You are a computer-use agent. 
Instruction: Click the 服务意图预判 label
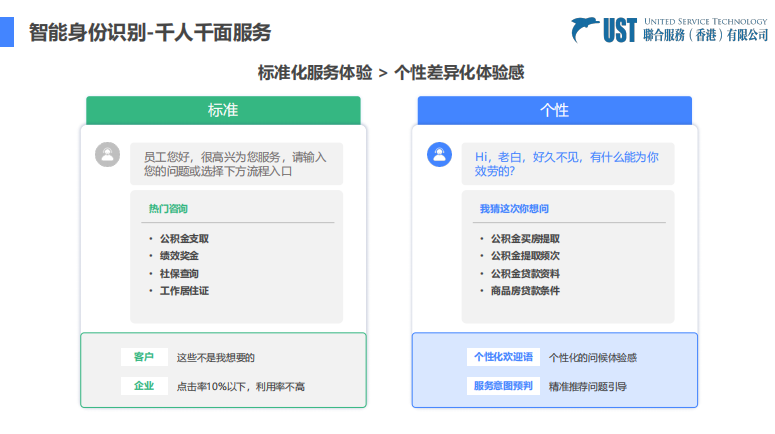(503, 386)
